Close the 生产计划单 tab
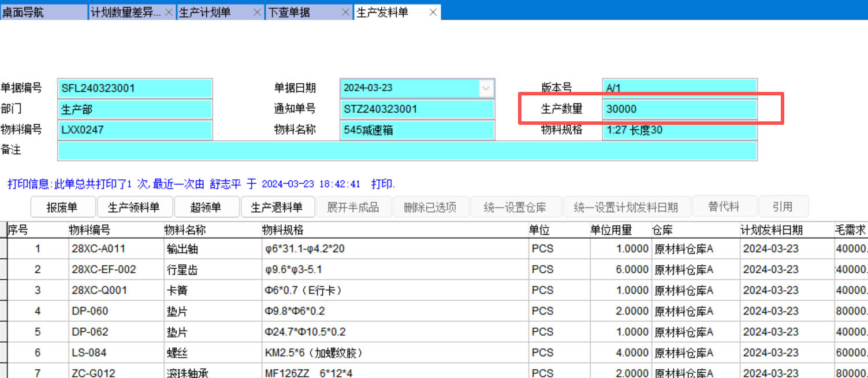This screenshot has height=378, width=868. coord(257,12)
